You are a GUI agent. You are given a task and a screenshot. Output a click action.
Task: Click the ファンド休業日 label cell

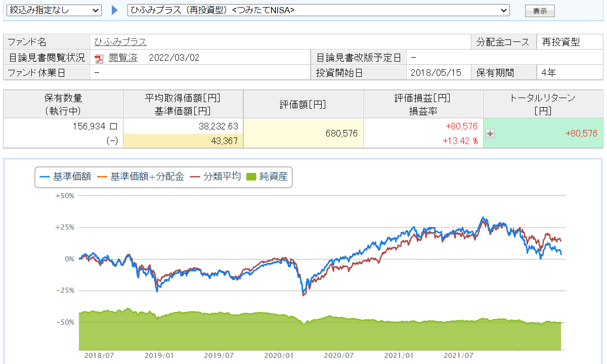click(x=47, y=73)
